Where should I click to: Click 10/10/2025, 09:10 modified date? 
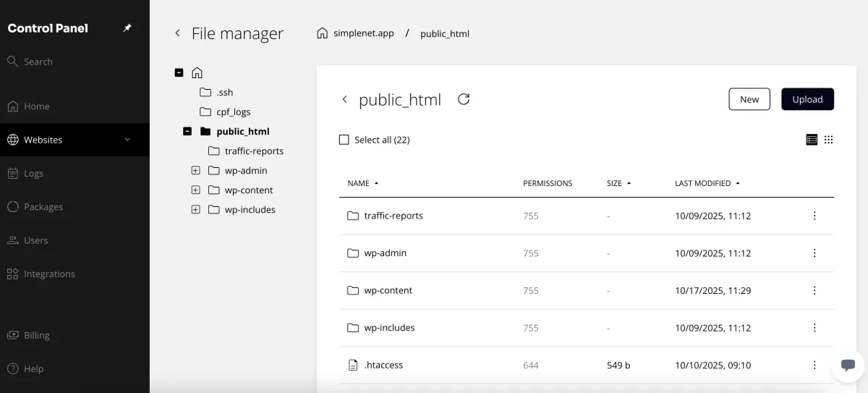[713, 365]
